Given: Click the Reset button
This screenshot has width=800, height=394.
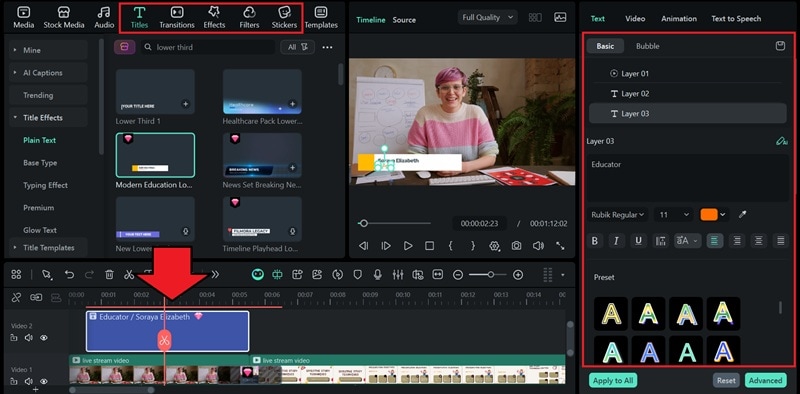Looking at the screenshot, I should (x=726, y=380).
